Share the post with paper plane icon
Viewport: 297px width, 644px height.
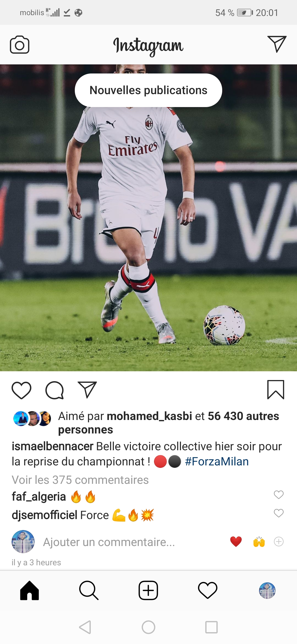[x=87, y=390]
